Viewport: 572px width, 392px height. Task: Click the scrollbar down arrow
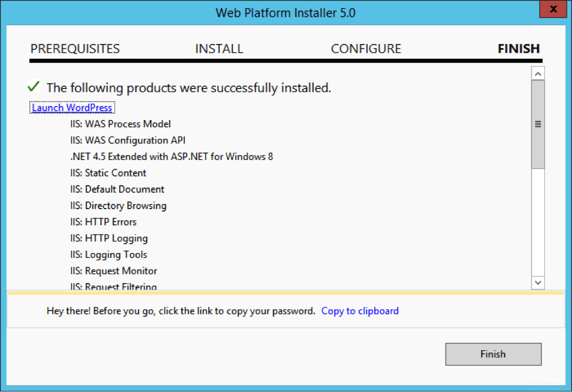(538, 282)
